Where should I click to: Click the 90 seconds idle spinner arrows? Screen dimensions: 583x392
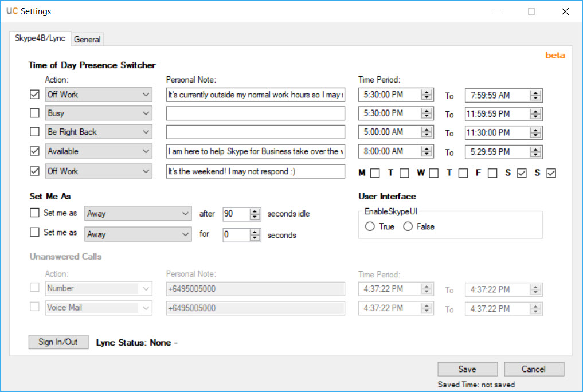click(x=255, y=214)
